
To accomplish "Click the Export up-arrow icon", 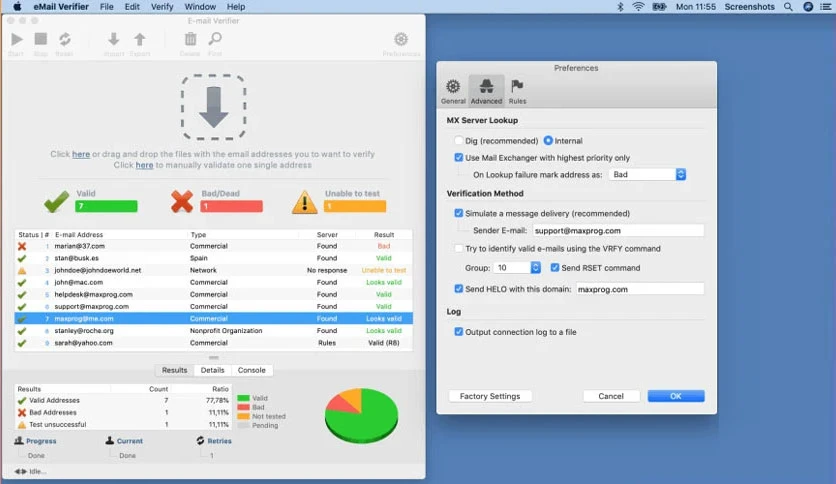I will coord(140,39).
